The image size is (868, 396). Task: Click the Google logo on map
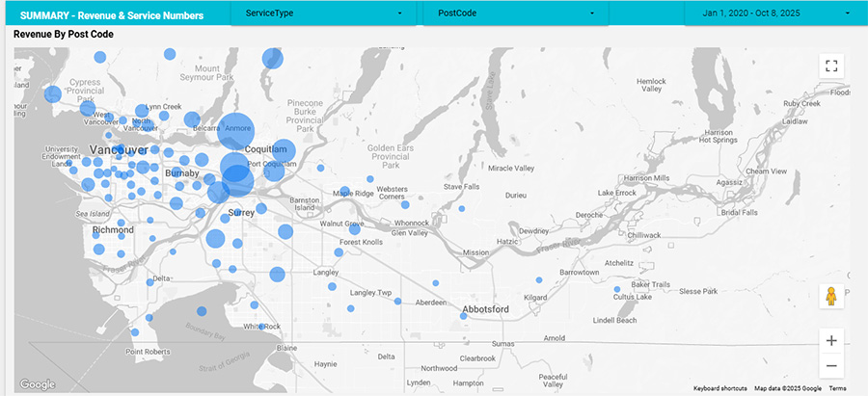(x=38, y=384)
